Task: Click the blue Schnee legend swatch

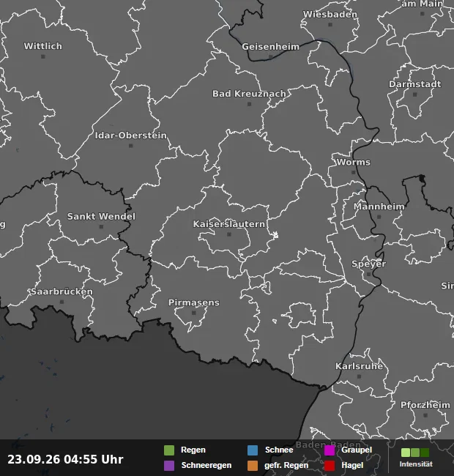Action: click(x=253, y=450)
